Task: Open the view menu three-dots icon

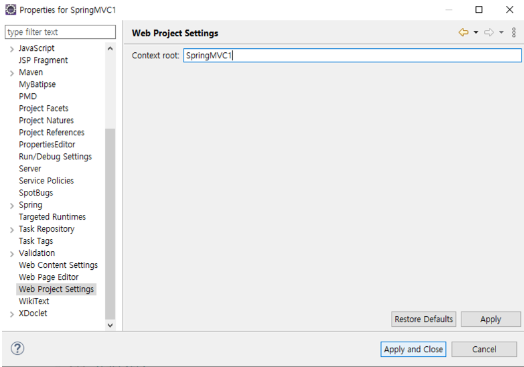Action: tap(514, 32)
